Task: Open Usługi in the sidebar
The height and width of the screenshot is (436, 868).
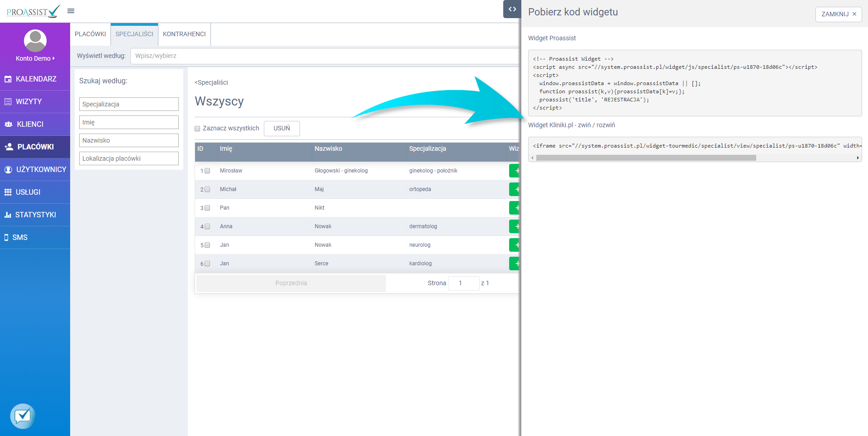Action: pyautogui.click(x=35, y=192)
